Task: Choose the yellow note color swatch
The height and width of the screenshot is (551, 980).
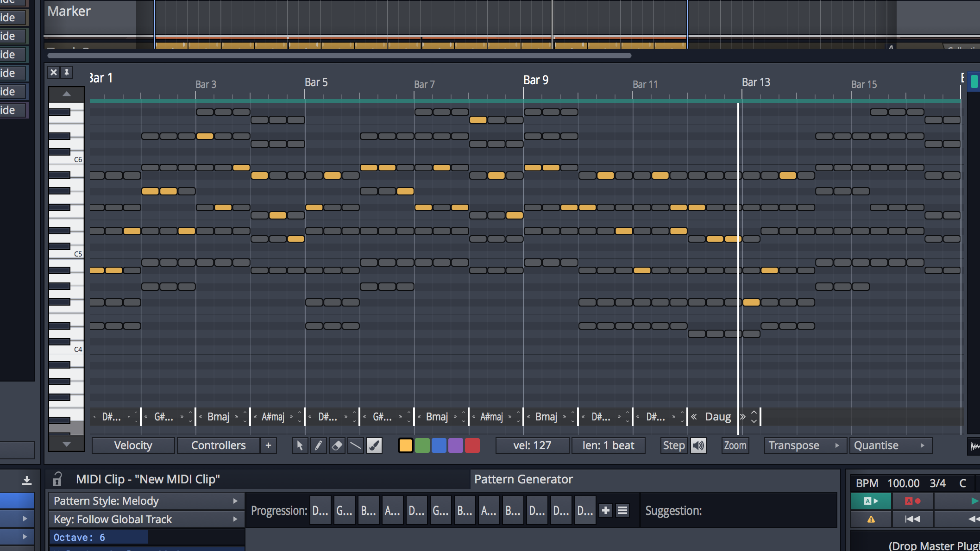Action: click(x=405, y=445)
